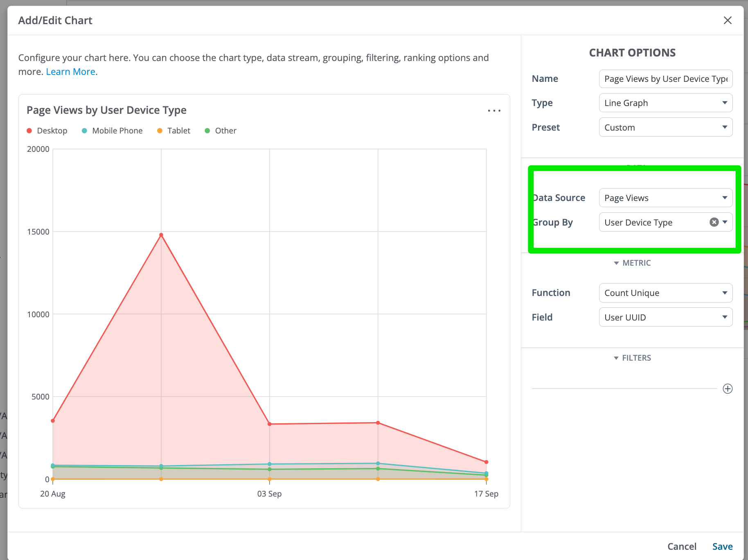Save the chart configuration

[x=723, y=546]
